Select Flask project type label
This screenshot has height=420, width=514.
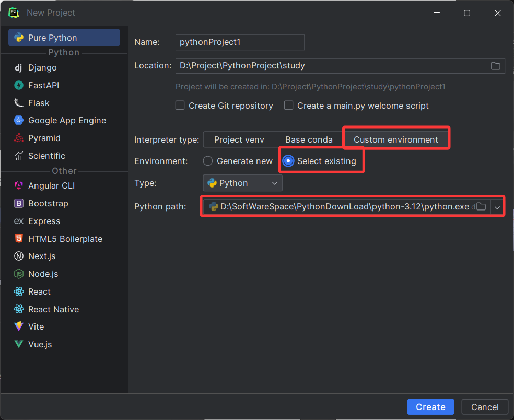click(39, 103)
